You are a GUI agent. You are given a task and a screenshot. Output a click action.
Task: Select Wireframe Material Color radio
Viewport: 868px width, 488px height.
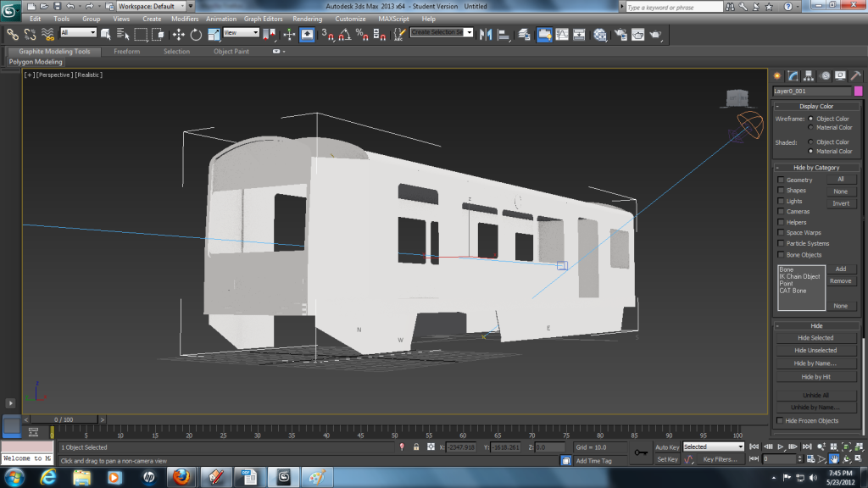click(811, 127)
